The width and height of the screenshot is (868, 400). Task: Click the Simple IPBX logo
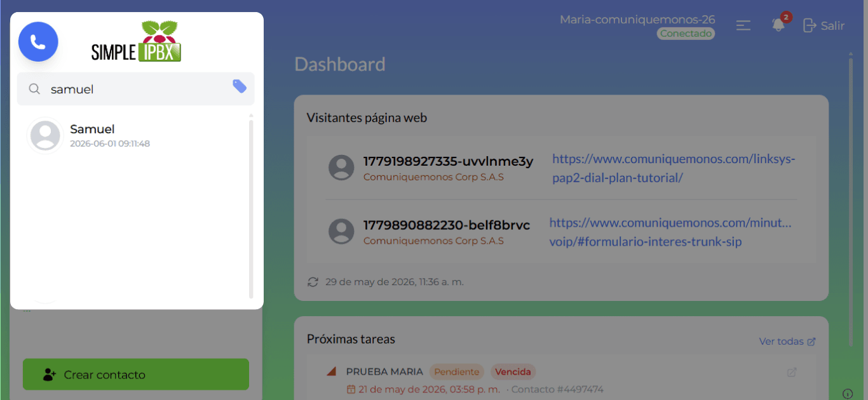tap(136, 41)
